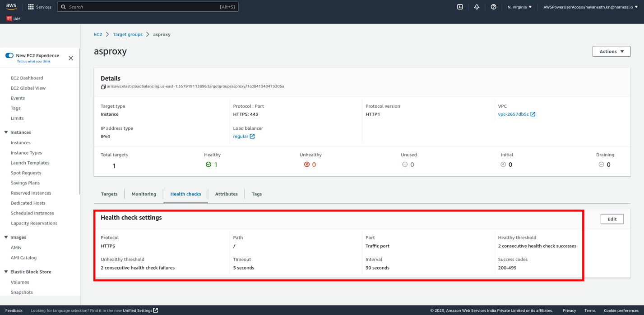This screenshot has width=644, height=315.
Task: Open the N. Virginia region dropdown
Action: (x=519, y=7)
